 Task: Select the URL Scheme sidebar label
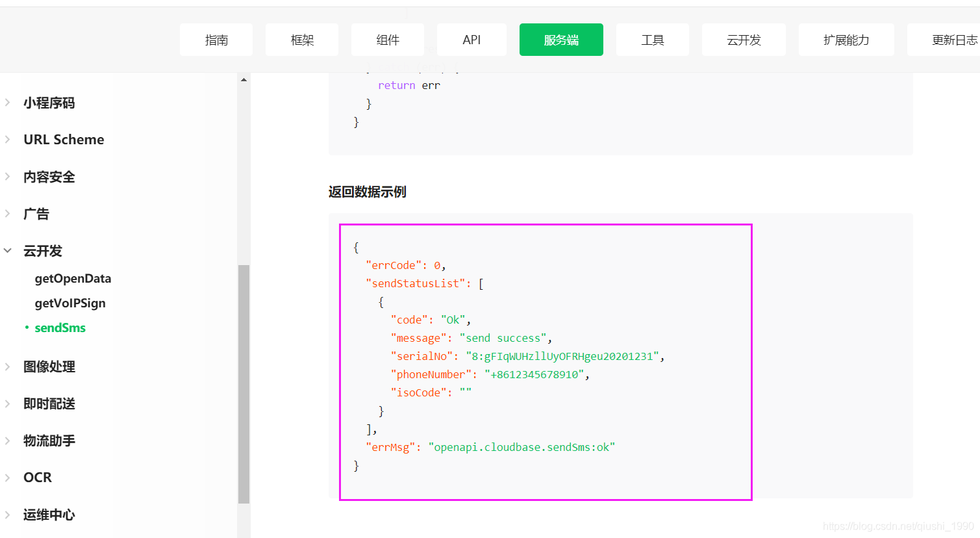[64, 139]
